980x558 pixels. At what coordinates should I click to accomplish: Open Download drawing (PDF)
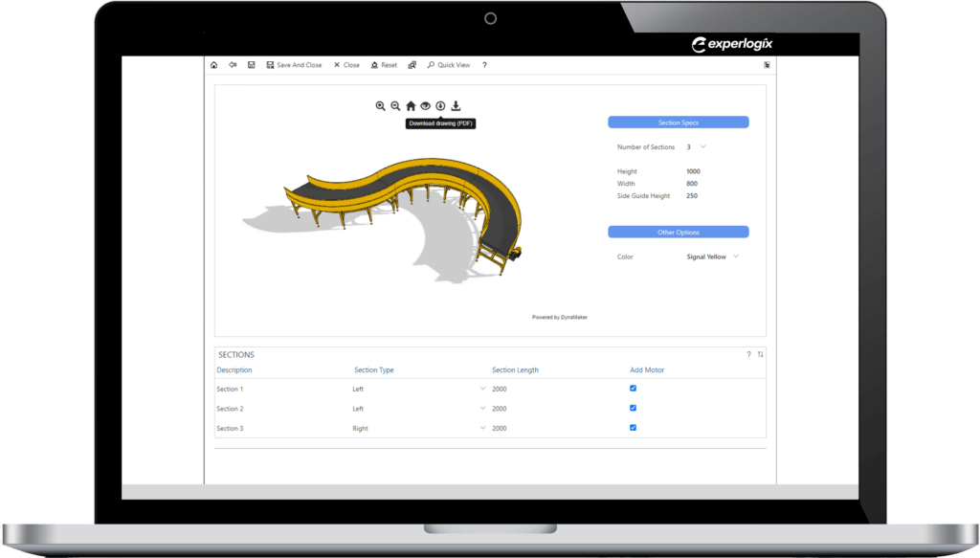[x=440, y=105]
